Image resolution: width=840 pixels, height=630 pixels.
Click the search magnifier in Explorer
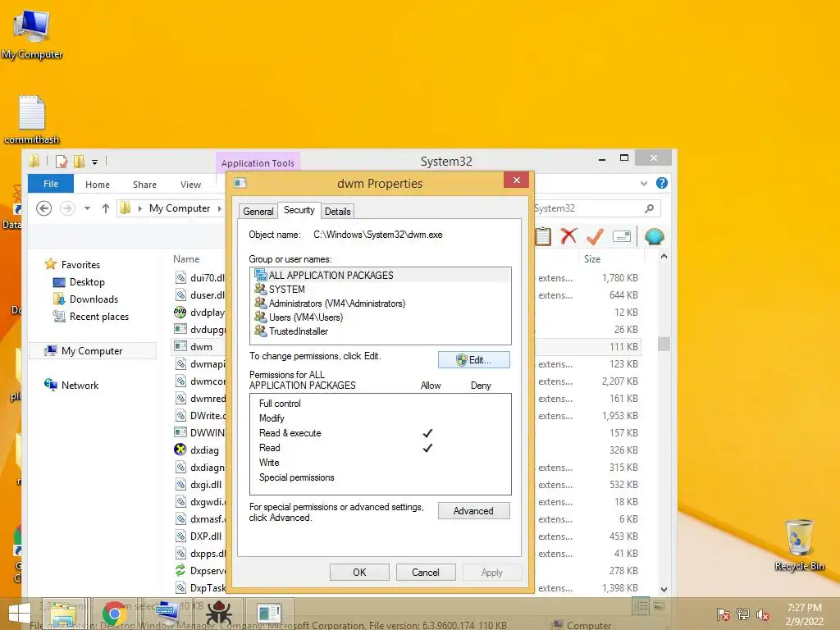pos(650,208)
